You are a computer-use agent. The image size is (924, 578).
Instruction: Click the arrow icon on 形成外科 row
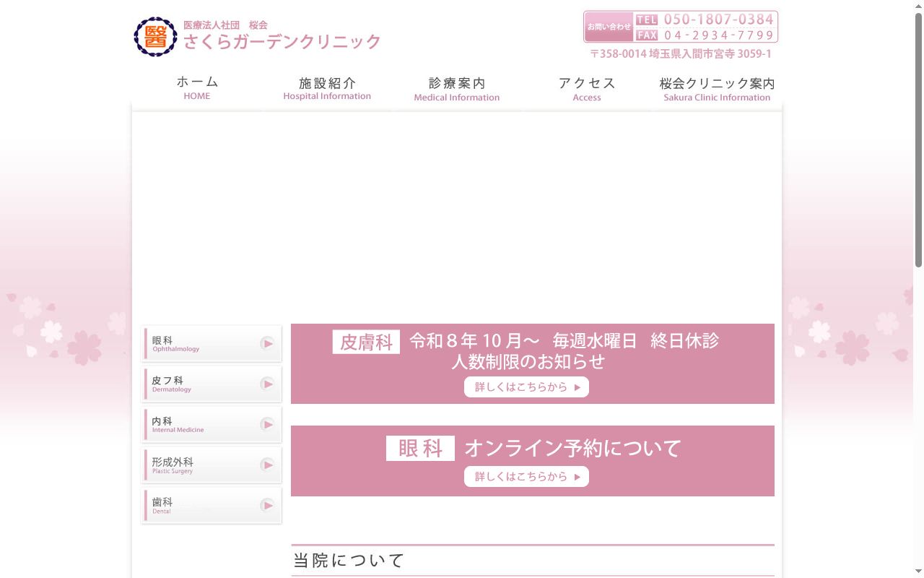[x=267, y=465]
